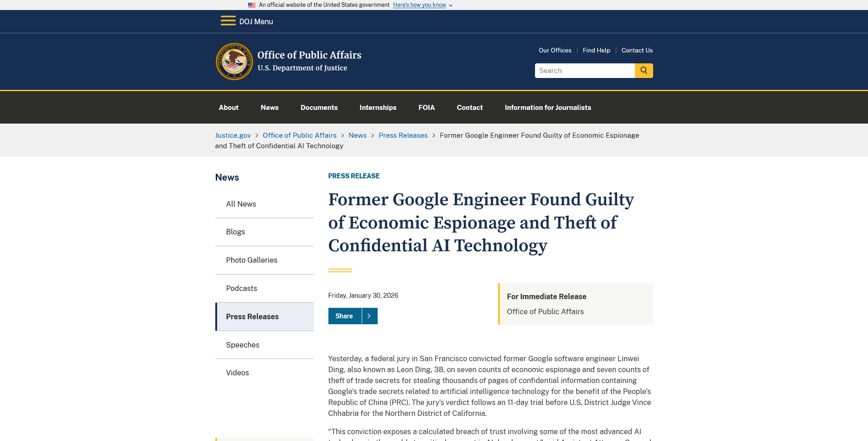Click the Share button arrow icon
The height and width of the screenshot is (441, 868).
[x=369, y=316]
